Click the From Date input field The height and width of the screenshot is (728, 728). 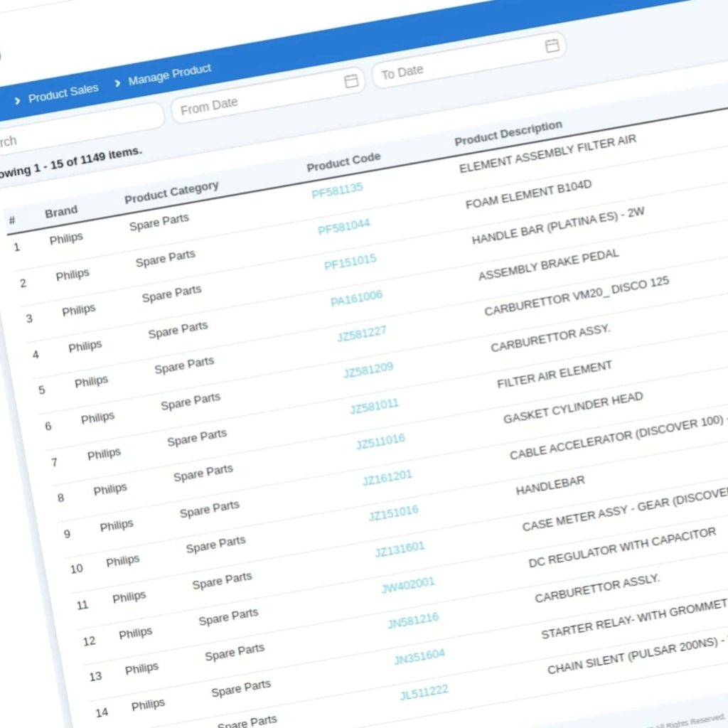coord(268,95)
